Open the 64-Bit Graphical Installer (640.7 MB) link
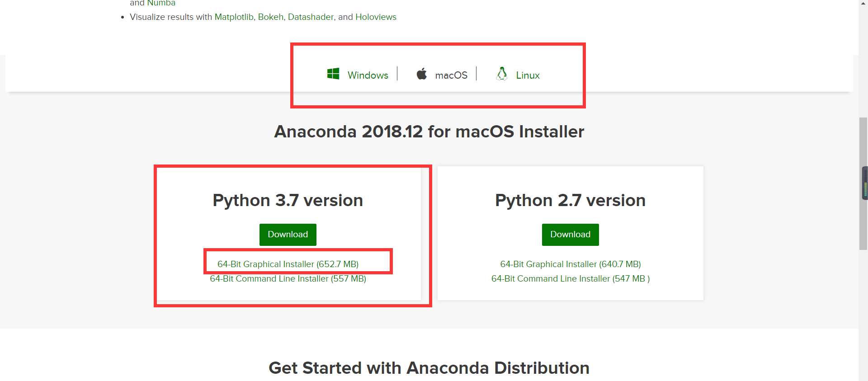 tap(570, 264)
